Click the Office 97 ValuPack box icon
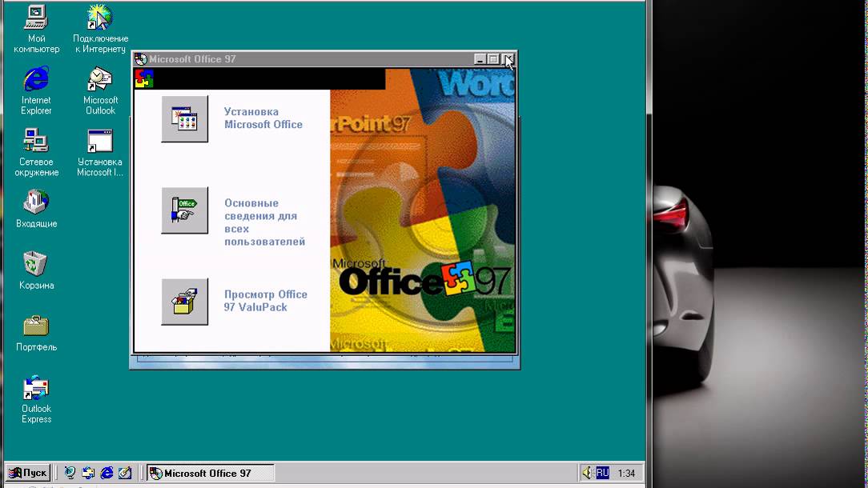The width and height of the screenshot is (868, 488). point(185,302)
